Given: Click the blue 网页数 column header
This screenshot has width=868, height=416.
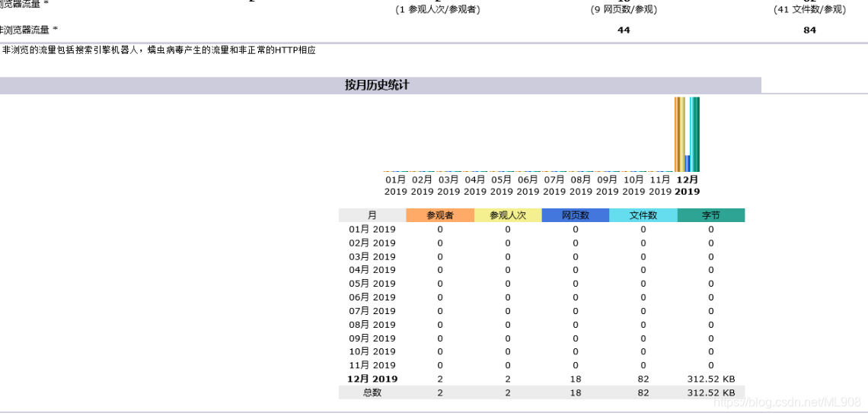Looking at the screenshot, I should point(575,215).
